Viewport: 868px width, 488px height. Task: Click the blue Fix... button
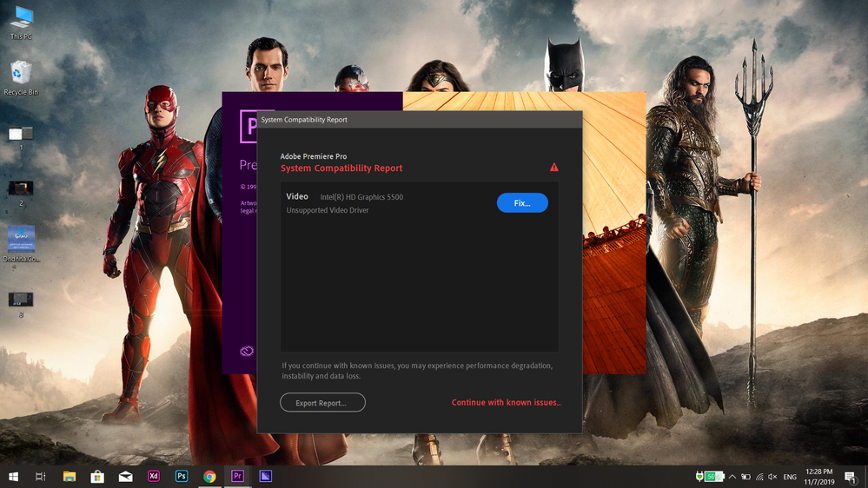(x=522, y=203)
